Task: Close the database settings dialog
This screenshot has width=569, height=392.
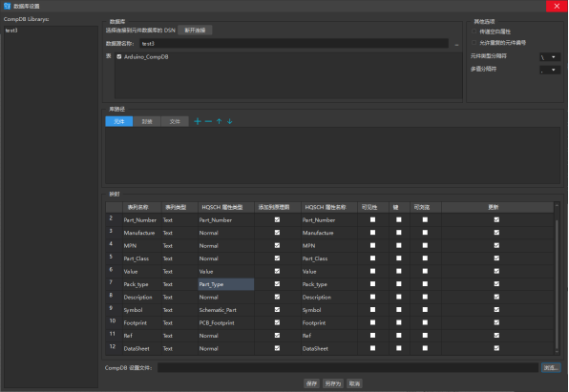Action: [557, 6]
